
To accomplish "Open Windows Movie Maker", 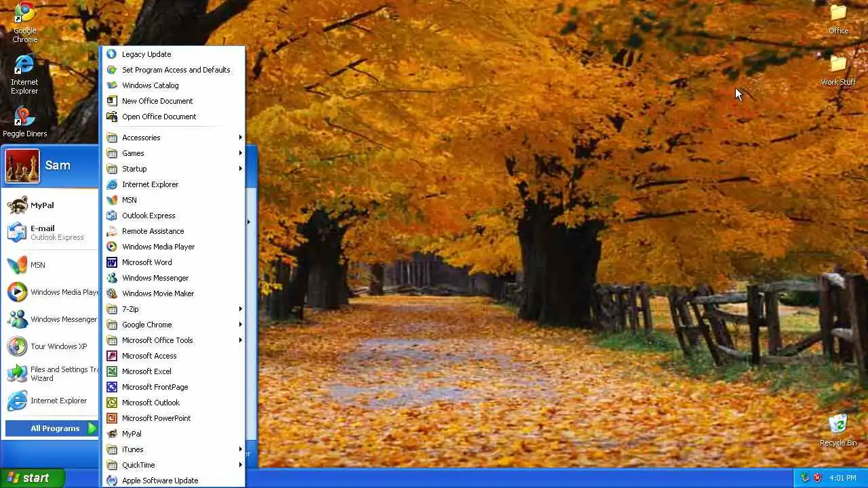I will [173, 293].
